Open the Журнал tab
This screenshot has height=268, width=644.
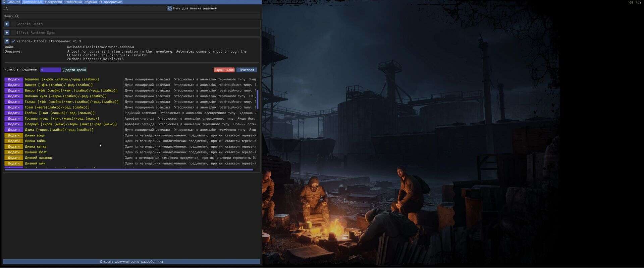[91, 2]
